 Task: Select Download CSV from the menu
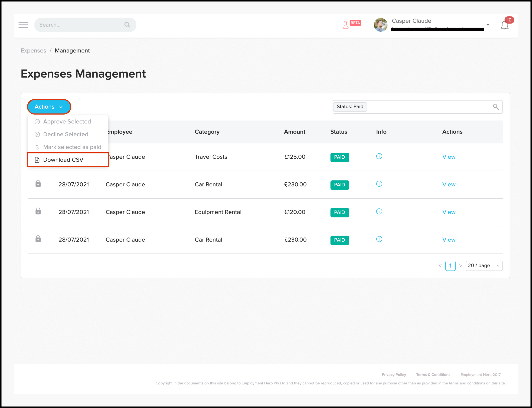(63, 160)
